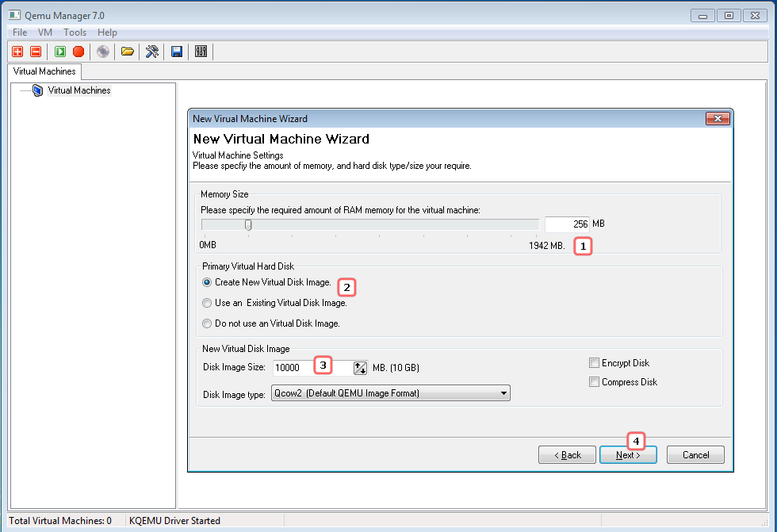Click the '0MB' minimum memory label
777x532 pixels.
(x=208, y=245)
